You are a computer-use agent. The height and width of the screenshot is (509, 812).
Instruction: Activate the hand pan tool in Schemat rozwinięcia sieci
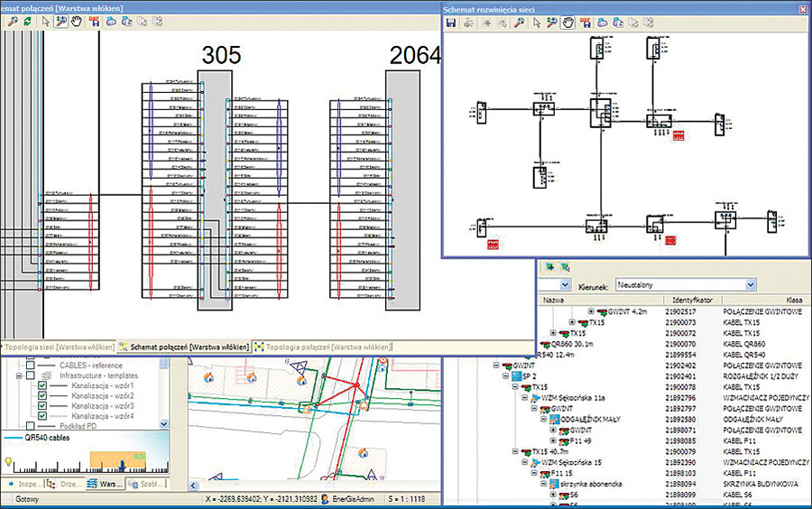(568, 23)
